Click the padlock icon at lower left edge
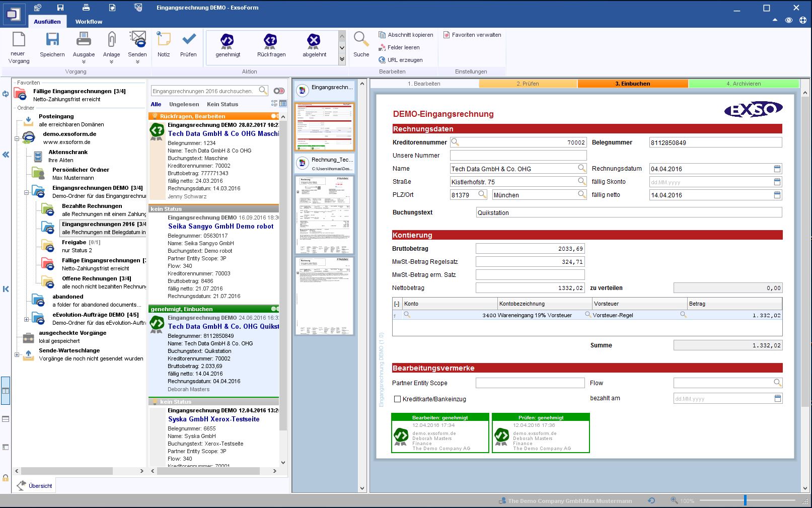 coord(6,478)
